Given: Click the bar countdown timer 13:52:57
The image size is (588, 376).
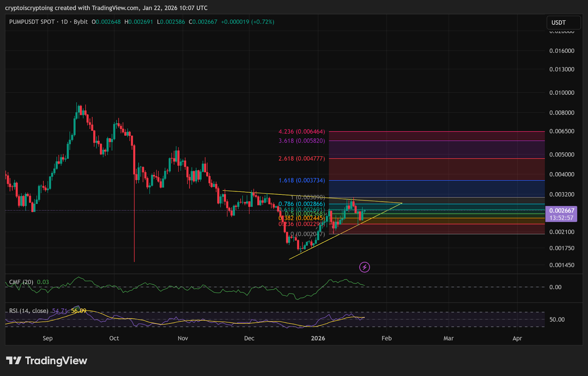Looking at the screenshot, I should point(562,218).
